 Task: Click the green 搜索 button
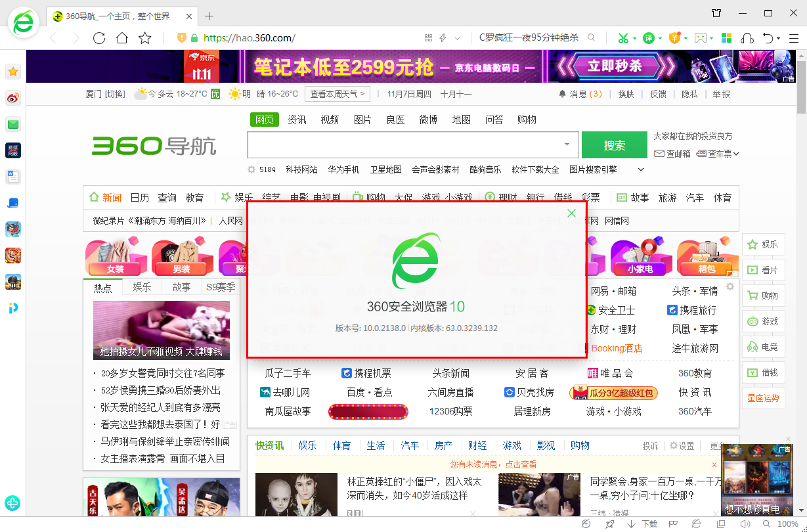click(x=615, y=144)
